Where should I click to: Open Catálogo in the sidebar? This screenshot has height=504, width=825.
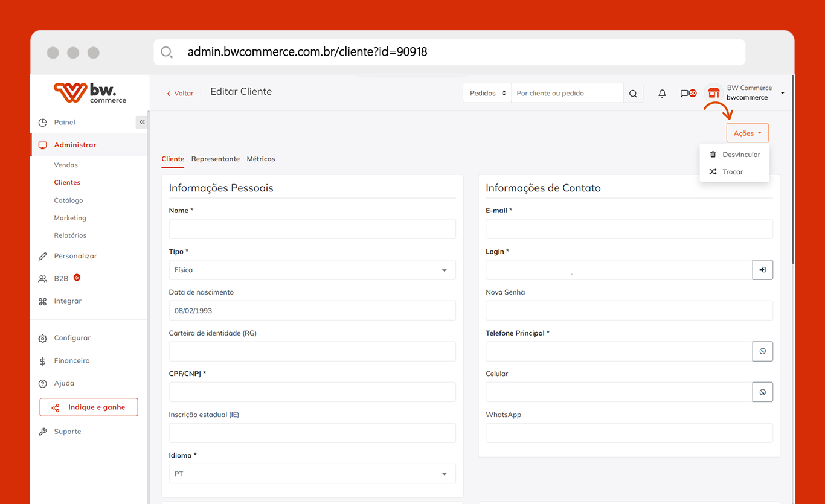68,200
